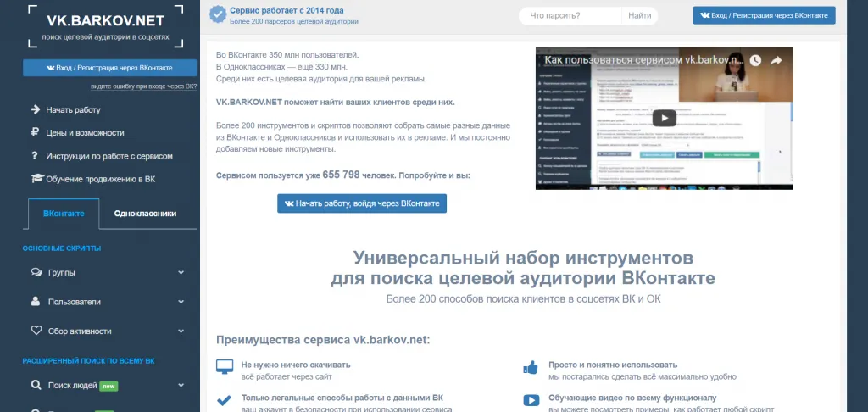This screenshot has width=868, height=412.
Task: Click the VK.BARKOV.NET logo
Action: (105, 21)
